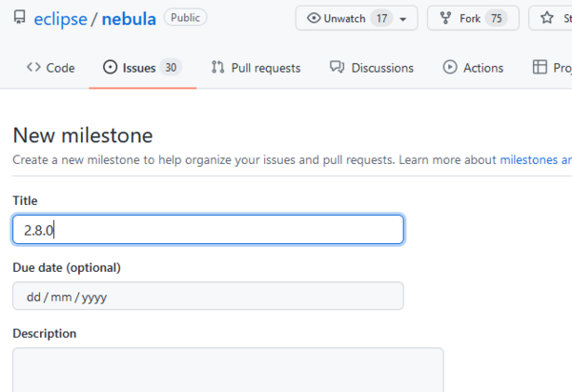
Task: Click the Public visibility badge
Action: [185, 17]
